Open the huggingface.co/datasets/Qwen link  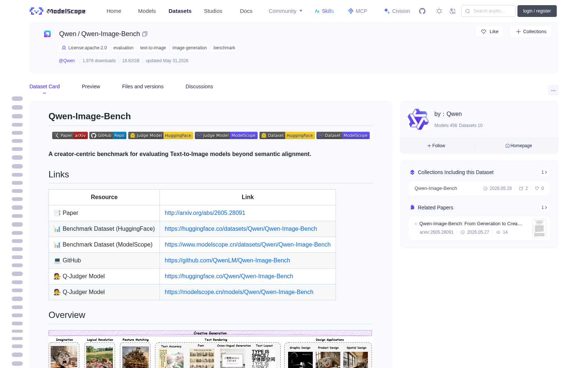click(241, 229)
